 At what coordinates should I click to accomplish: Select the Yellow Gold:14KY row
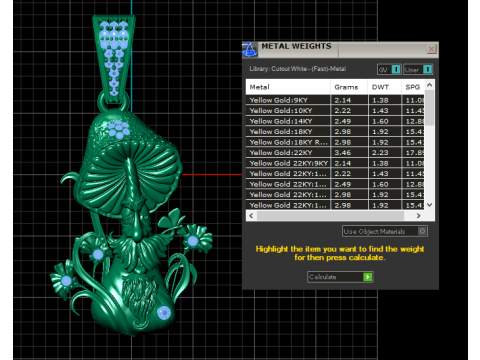(335, 121)
